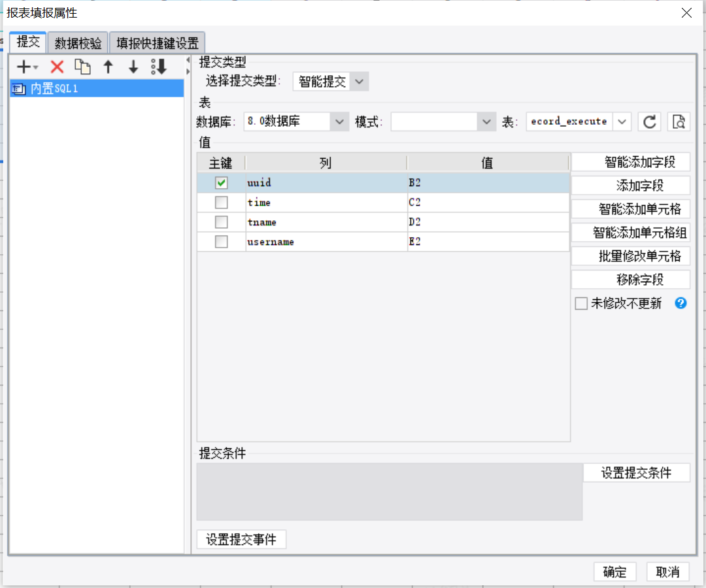Click value cell C2

(x=488, y=203)
